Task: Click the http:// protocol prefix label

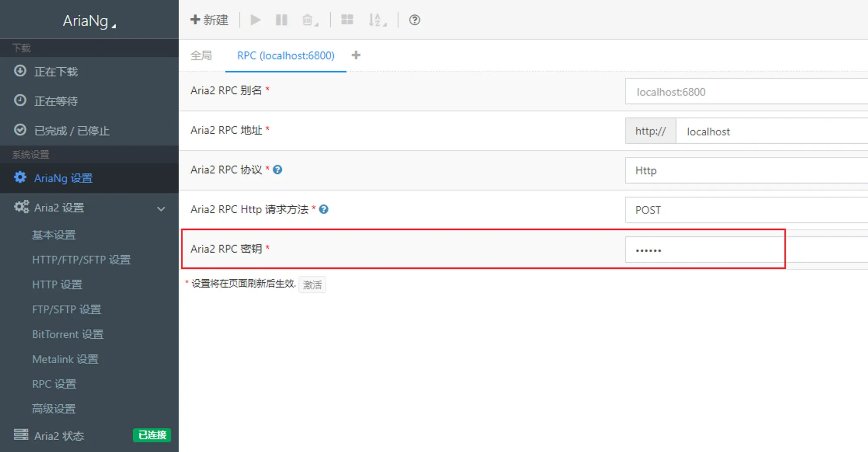Action: click(651, 131)
